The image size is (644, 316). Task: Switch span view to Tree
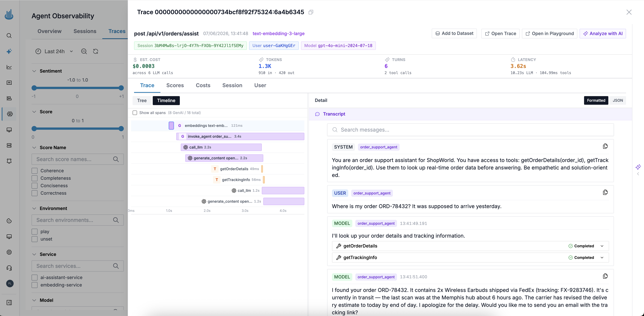(x=142, y=100)
